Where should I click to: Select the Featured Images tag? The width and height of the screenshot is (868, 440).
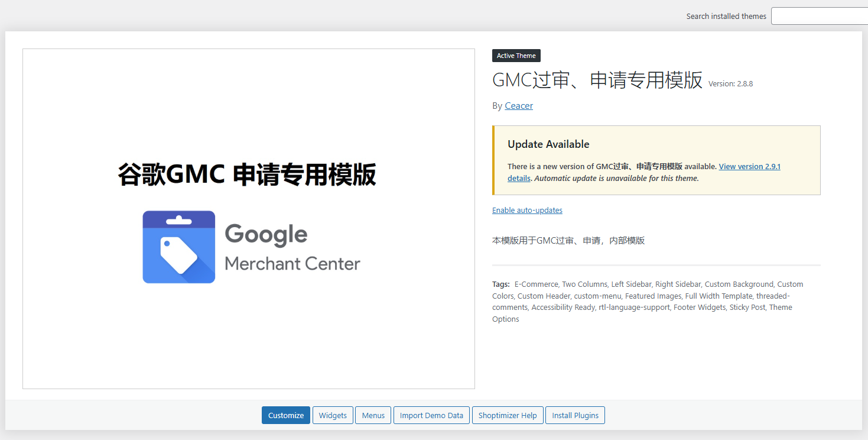653,296
